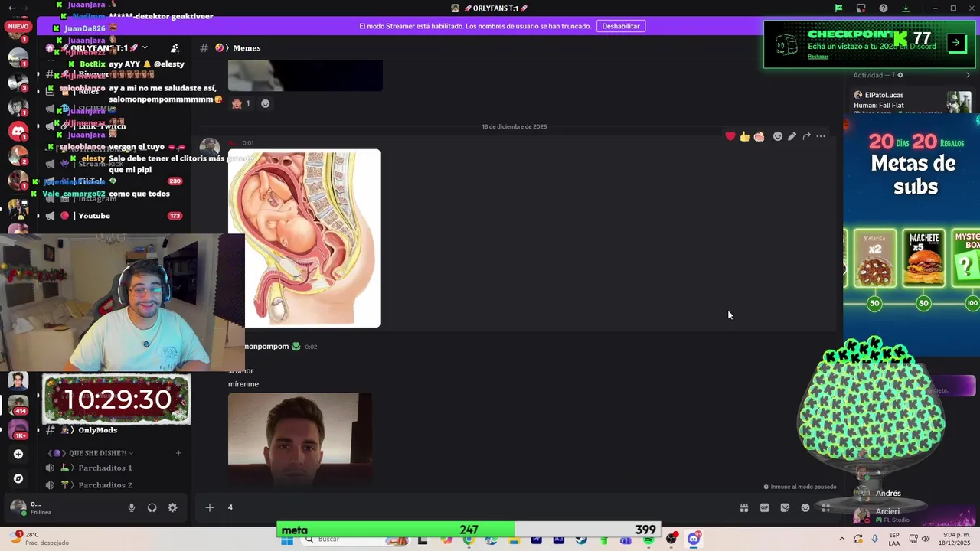Create channel in QUE SHE DISHE?! category
The width and height of the screenshot is (980, 551).
[x=178, y=453]
